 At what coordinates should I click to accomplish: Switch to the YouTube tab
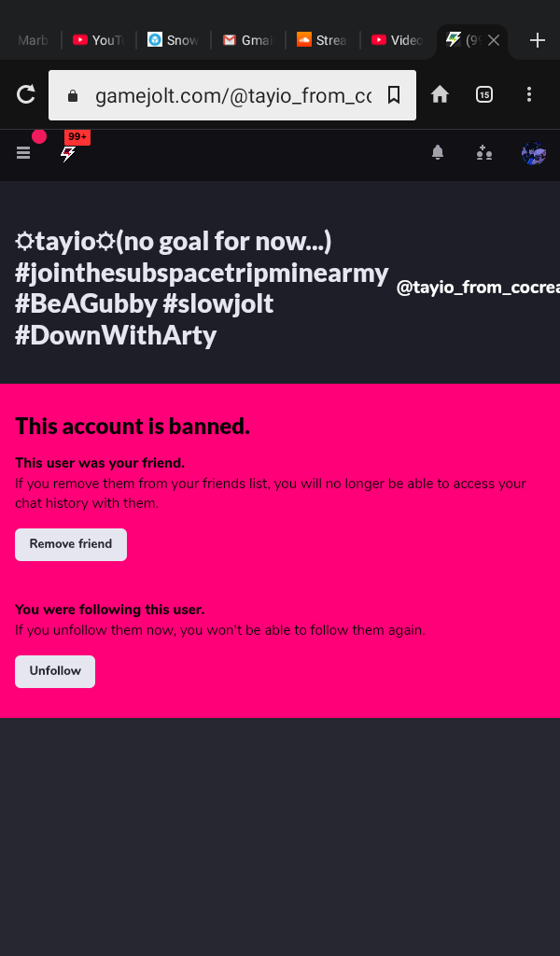click(x=98, y=40)
